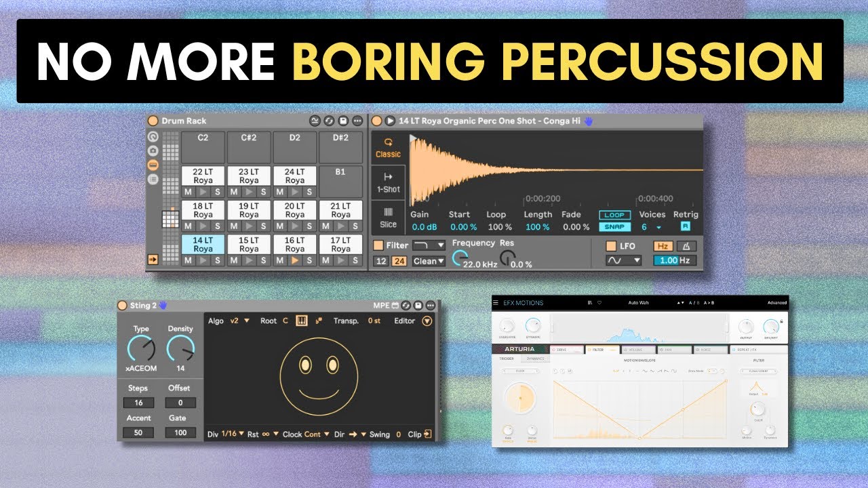The image size is (868, 488).
Task: Open the Dir arrow dropdown
Action: 357,434
